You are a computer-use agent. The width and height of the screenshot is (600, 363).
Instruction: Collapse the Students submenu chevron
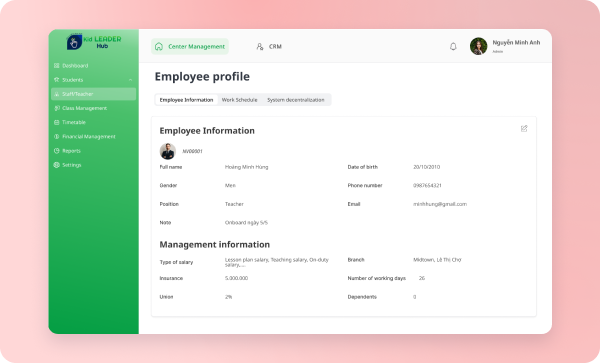130,80
